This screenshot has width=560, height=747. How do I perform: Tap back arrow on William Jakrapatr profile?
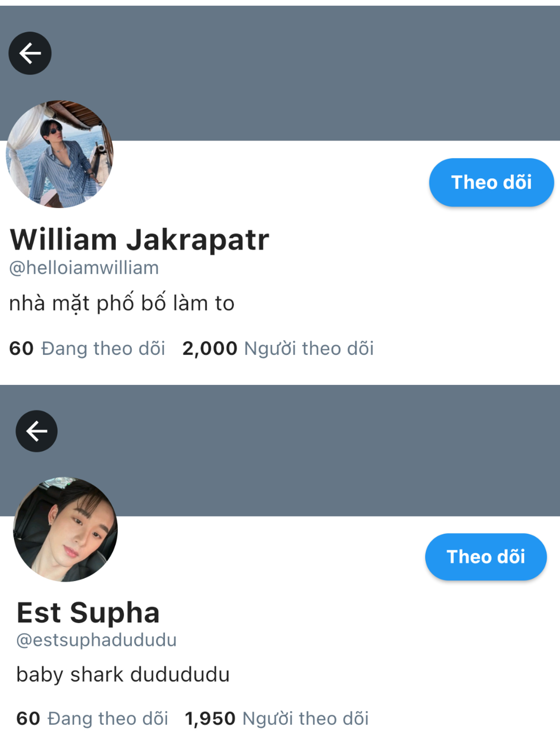click(x=30, y=53)
